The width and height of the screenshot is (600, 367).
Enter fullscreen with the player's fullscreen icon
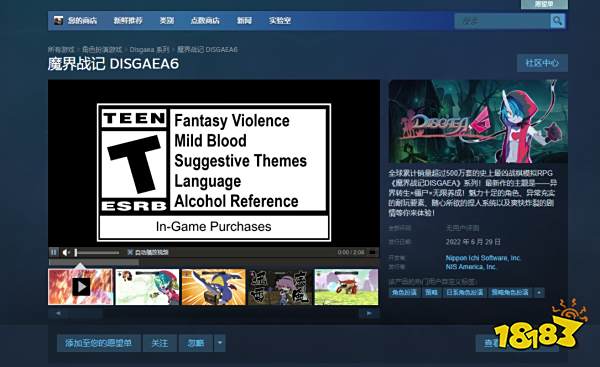372,252
